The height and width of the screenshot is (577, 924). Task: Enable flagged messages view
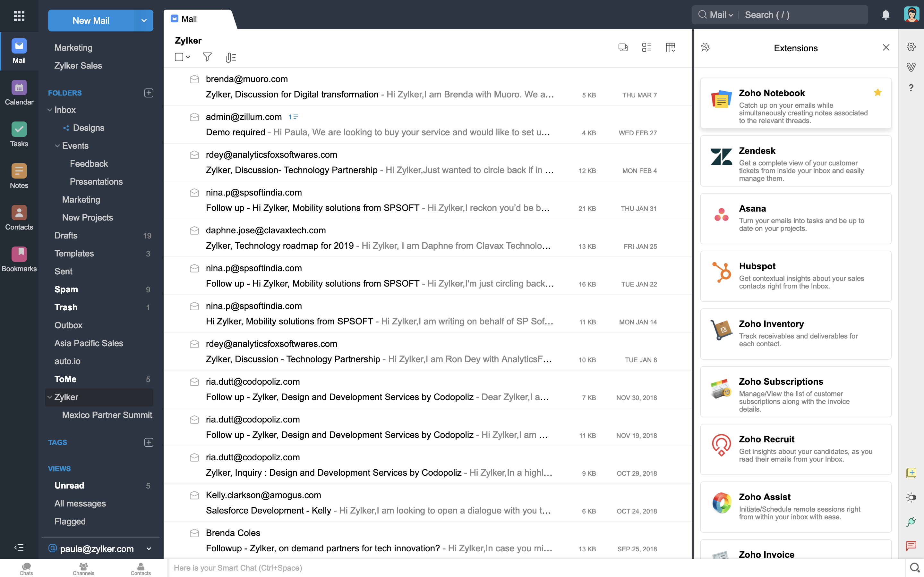click(x=70, y=521)
